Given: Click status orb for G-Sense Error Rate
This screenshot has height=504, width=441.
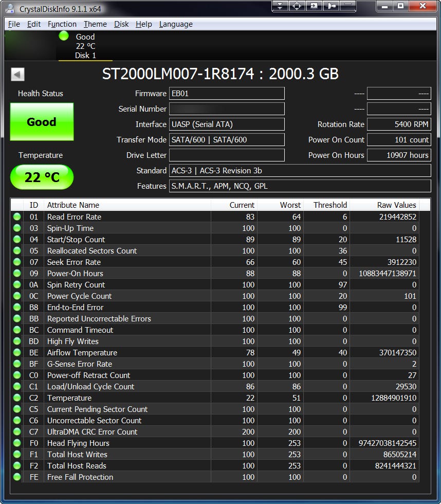Looking at the screenshot, I should point(17,364).
